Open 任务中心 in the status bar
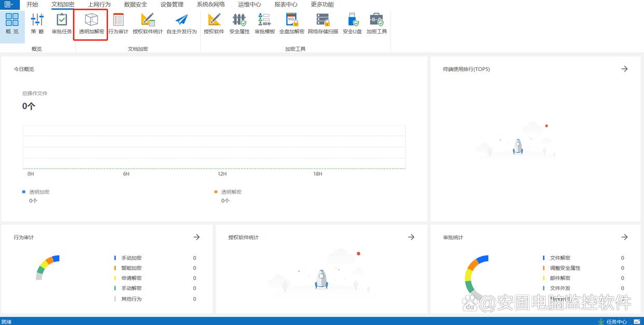Screen dimensions: 644x325 (x=616, y=321)
